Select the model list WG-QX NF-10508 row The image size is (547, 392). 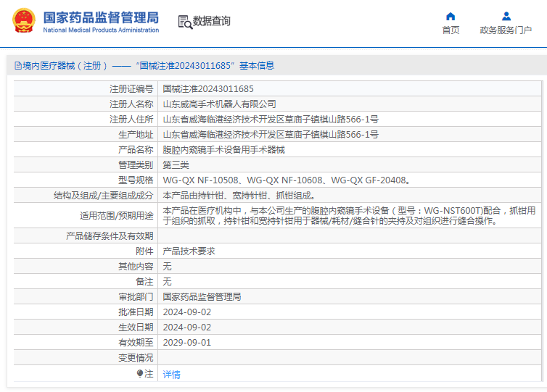point(287,180)
